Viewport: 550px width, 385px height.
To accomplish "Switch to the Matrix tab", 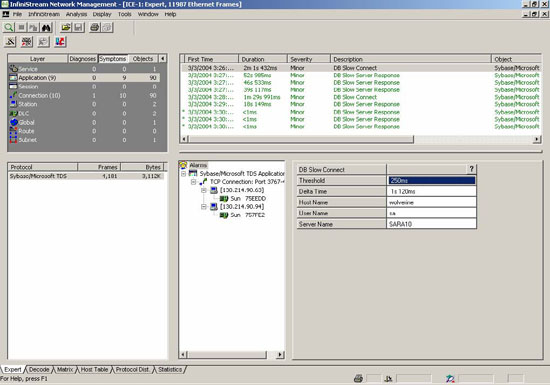I will pos(65,370).
